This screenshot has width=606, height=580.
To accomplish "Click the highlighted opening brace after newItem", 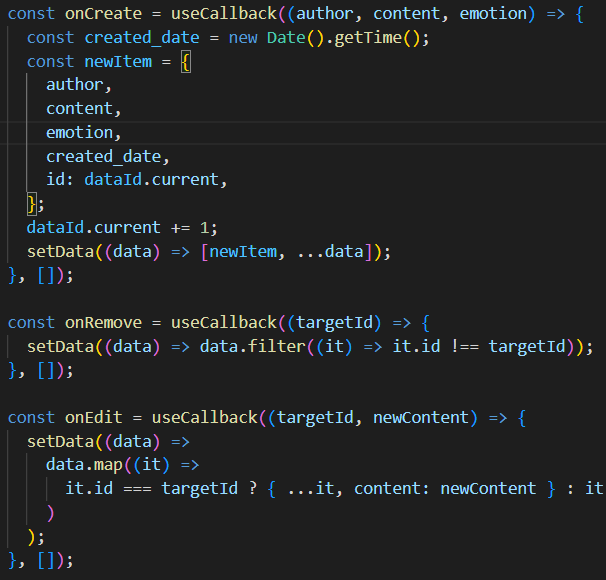I will [186, 62].
